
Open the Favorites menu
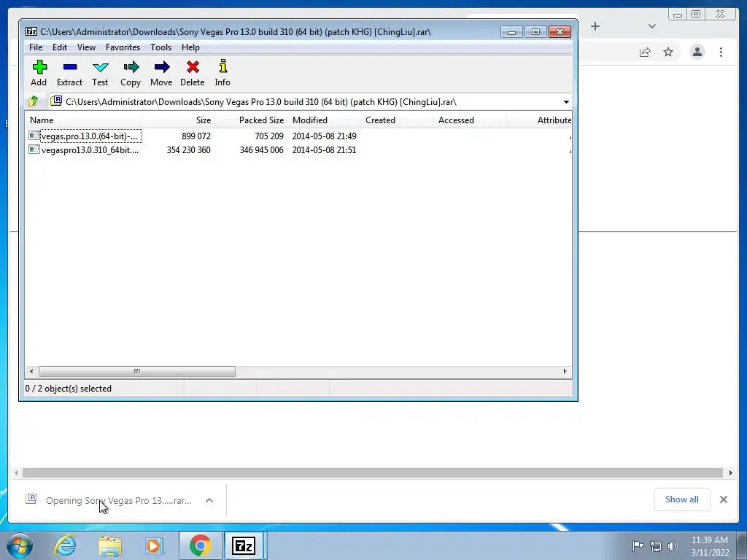(123, 47)
